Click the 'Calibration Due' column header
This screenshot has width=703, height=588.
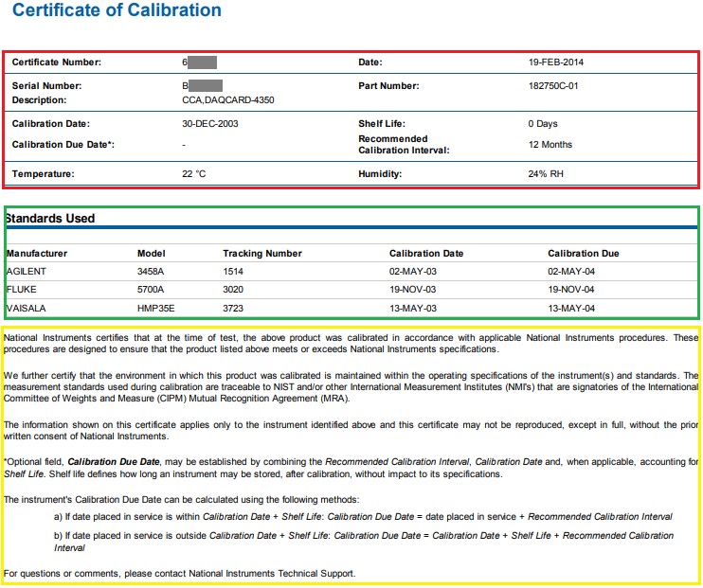click(584, 253)
